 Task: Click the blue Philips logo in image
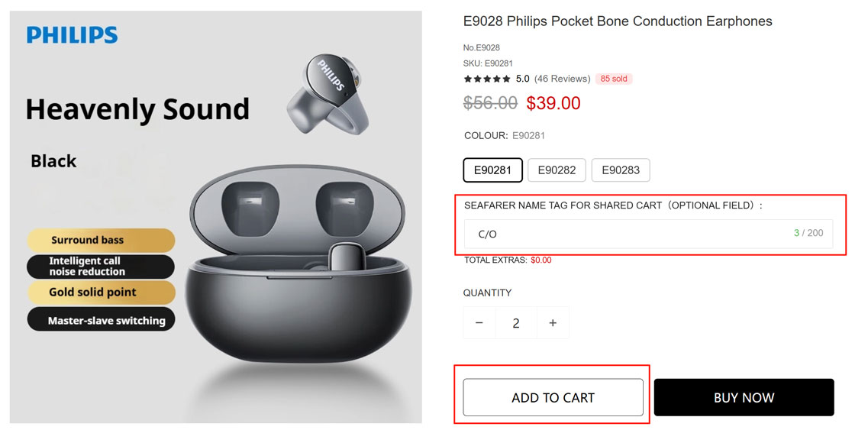pos(72,35)
